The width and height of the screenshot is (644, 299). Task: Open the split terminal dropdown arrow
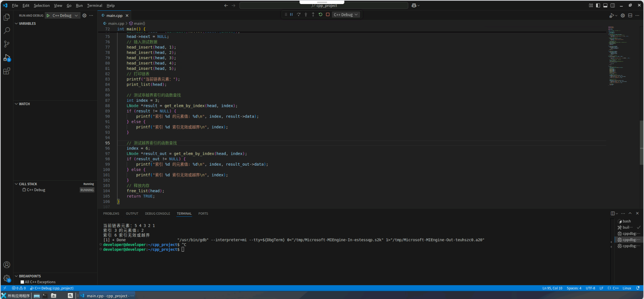pyautogui.click(x=617, y=213)
